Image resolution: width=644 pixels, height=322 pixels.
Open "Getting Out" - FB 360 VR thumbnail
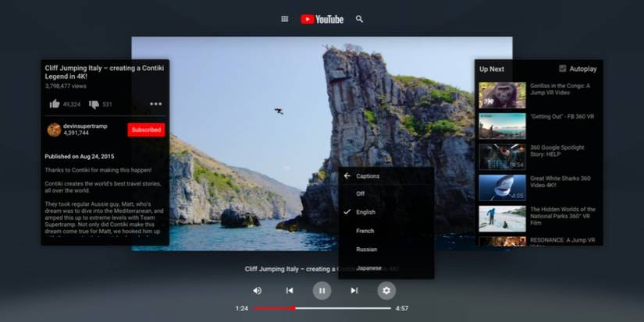[502, 126]
